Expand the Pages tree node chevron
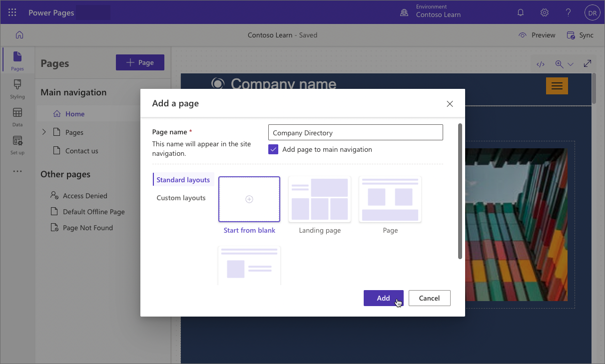605x364 pixels. pos(44,132)
